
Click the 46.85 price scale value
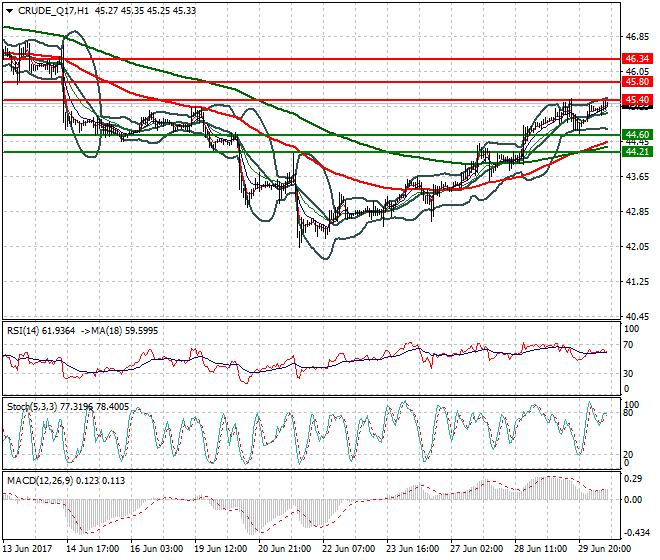click(x=637, y=37)
